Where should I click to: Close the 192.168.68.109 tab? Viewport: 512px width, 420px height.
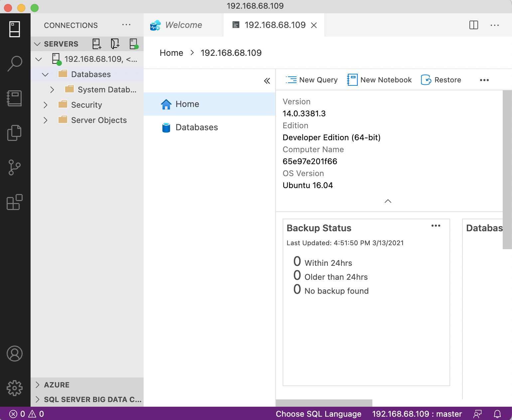[314, 25]
